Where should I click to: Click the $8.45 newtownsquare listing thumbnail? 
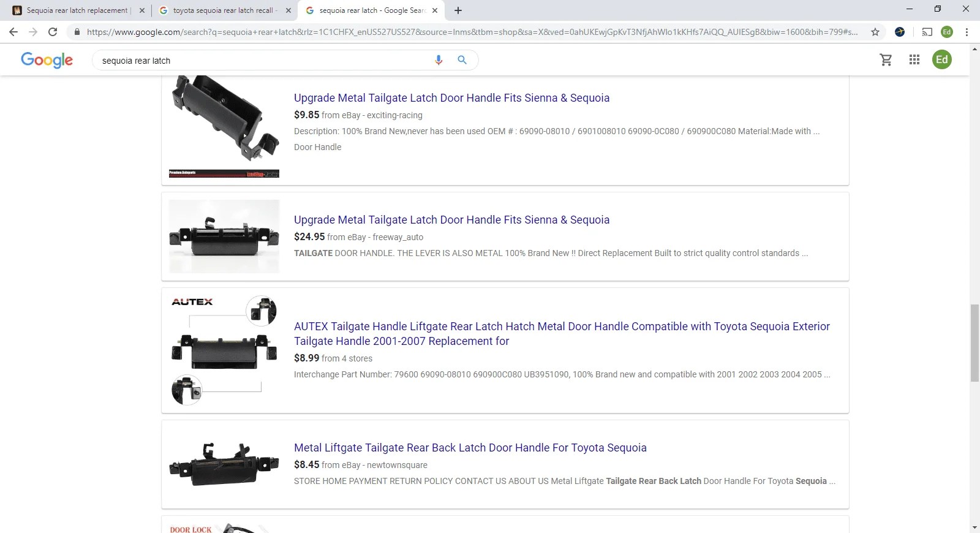pos(224,464)
